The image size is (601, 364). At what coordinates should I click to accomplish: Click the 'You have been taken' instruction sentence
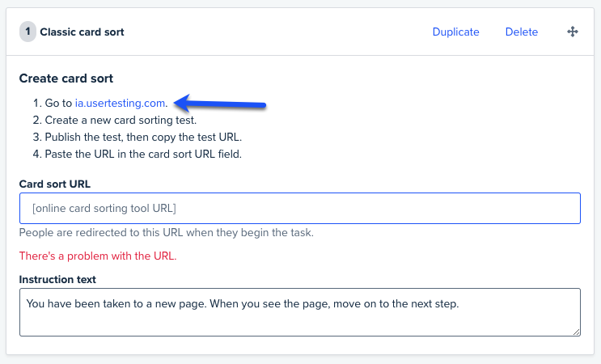click(x=242, y=304)
